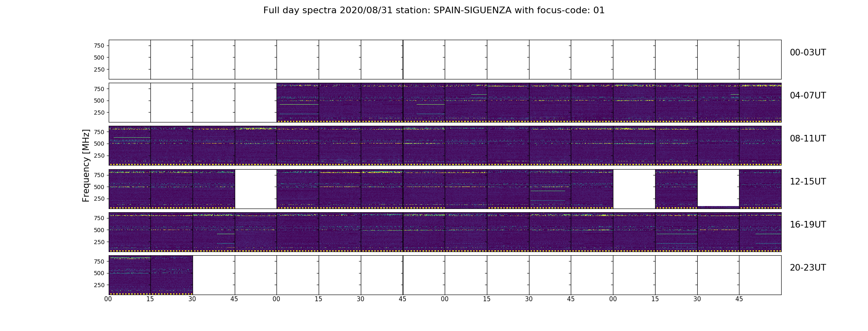Click the rightmost '45' x-axis minute label

pyautogui.click(x=739, y=299)
